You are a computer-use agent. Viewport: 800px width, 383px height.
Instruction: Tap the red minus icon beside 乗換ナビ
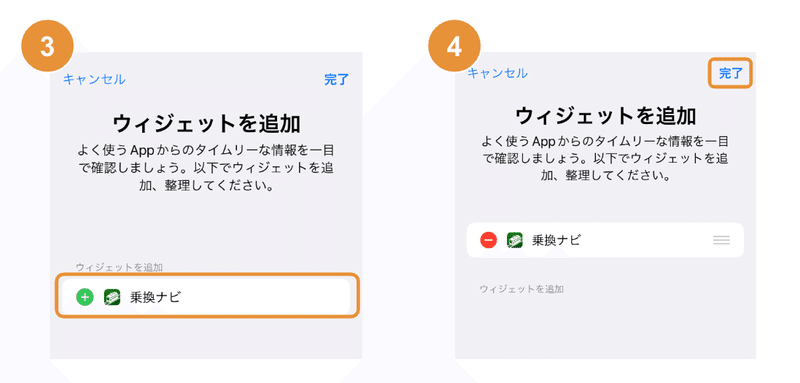(488, 240)
